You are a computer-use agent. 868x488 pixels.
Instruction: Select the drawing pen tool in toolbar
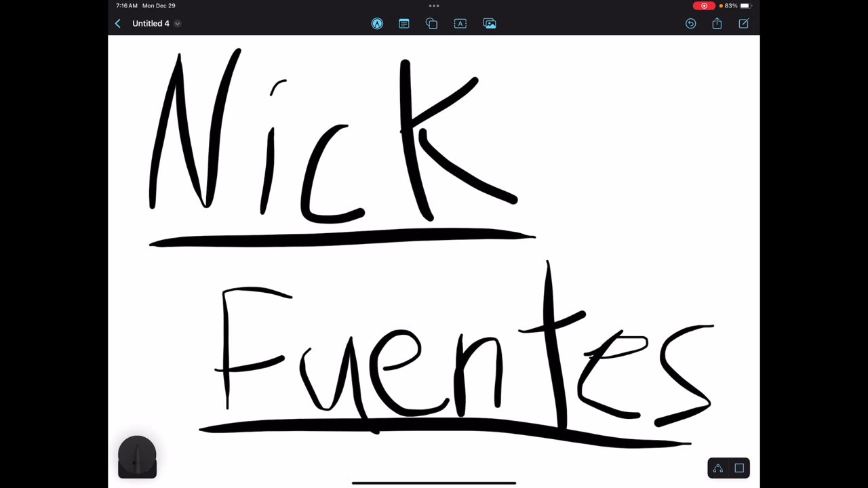[377, 24]
